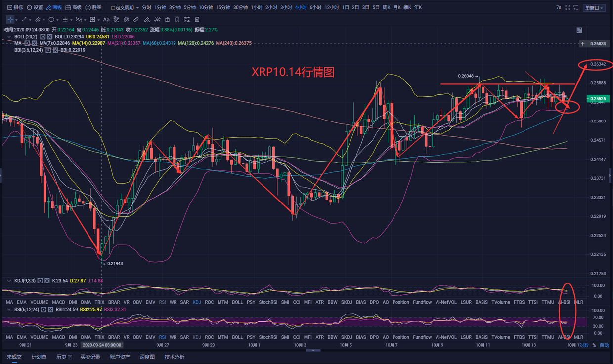Switch the timeframe to 1日
This screenshot has width=613, height=364.
pos(345,8)
